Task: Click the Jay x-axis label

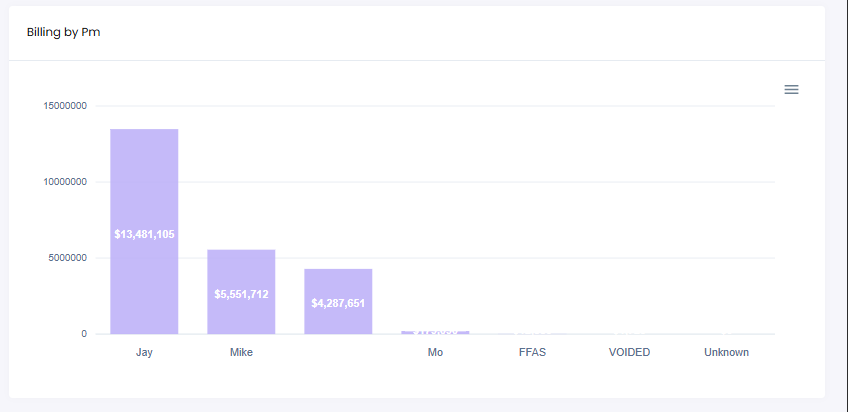Action: [x=144, y=353]
